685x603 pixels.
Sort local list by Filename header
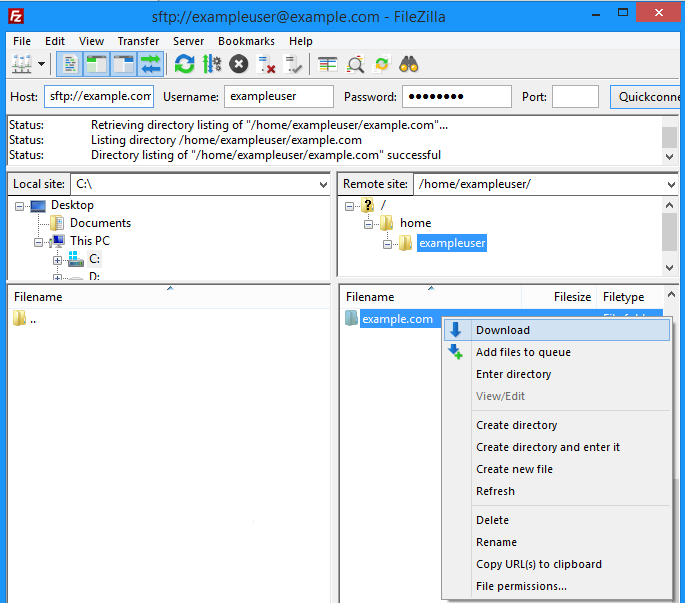[38, 297]
